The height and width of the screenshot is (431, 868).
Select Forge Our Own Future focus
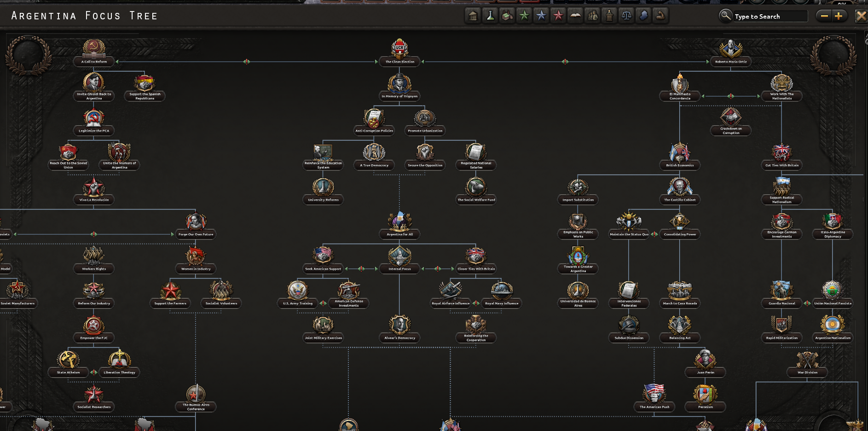pos(196,225)
